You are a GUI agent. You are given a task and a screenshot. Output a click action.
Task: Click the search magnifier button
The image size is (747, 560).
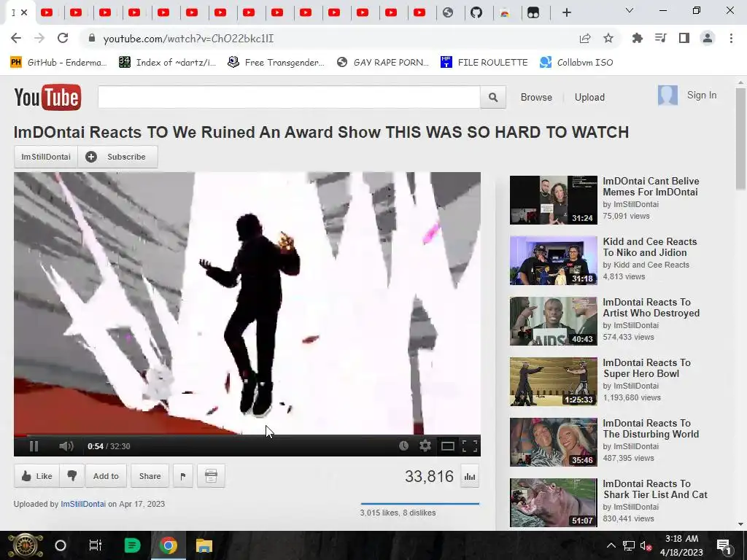pyautogui.click(x=493, y=97)
